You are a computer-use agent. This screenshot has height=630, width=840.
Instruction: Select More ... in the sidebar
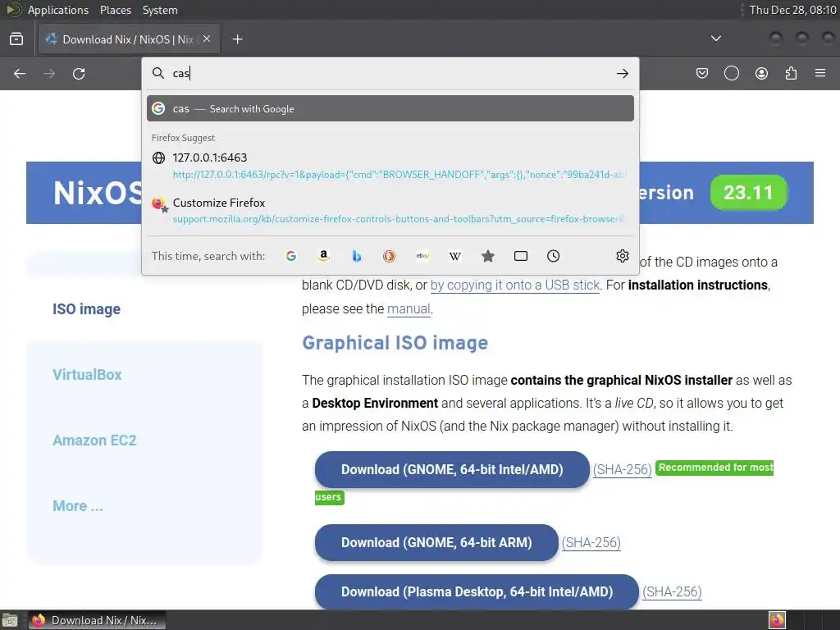click(x=78, y=505)
